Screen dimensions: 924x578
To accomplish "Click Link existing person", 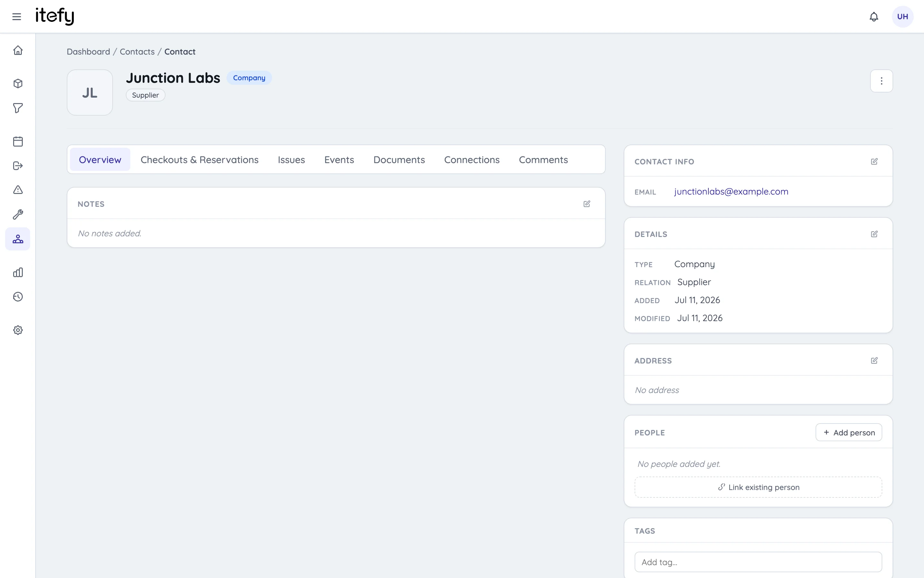I will coord(758,487).
